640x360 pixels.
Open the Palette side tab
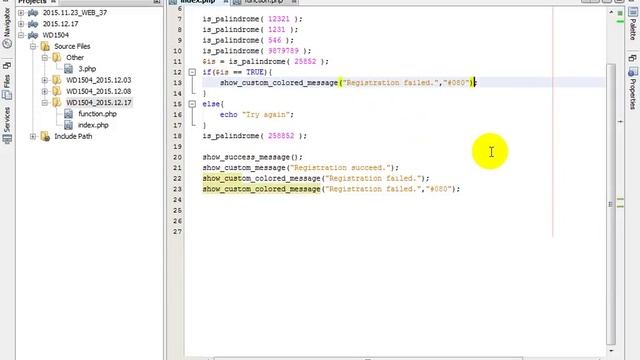click(x=632, y=24)
